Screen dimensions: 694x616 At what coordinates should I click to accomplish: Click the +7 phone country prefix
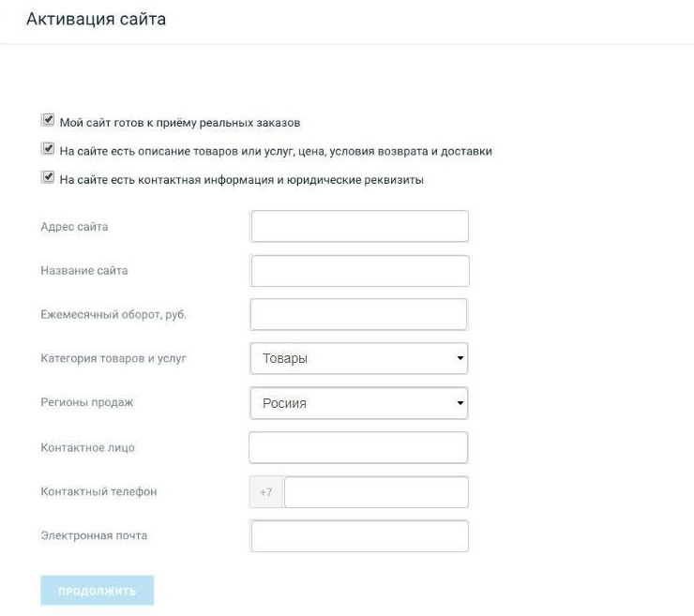(266, 491)
